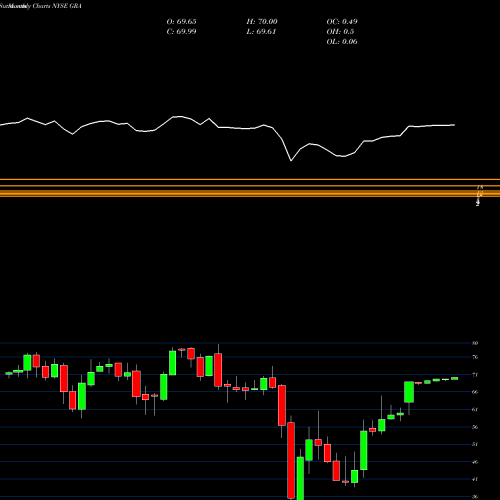Click the Charts NYSE GRA title
500x500 pixels.
[57, 6]
